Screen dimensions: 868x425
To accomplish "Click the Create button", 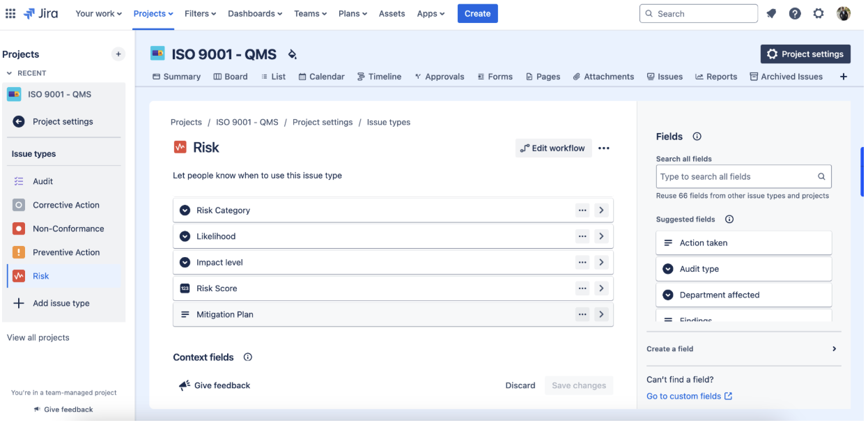I will pos(477,13).
